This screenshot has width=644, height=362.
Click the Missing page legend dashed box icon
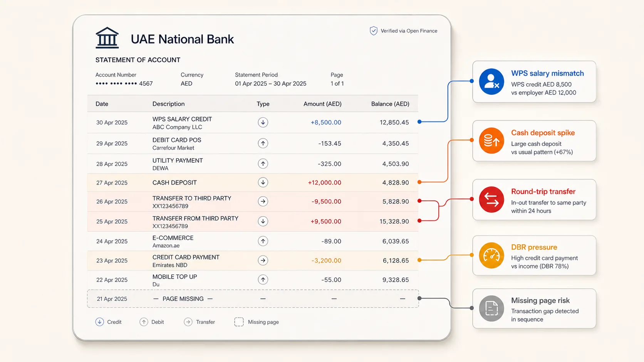tap(239, 322)
